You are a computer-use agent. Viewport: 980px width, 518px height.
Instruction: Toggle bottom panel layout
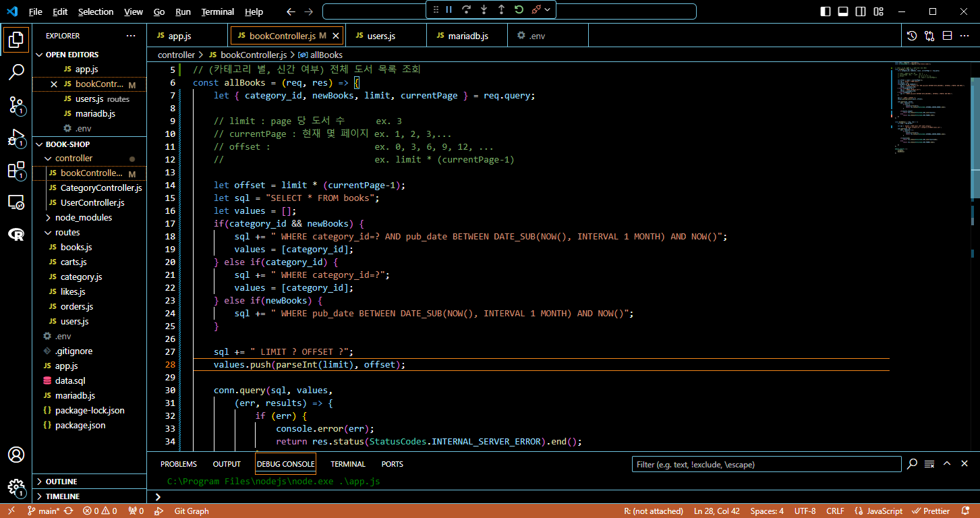point(843,11)
